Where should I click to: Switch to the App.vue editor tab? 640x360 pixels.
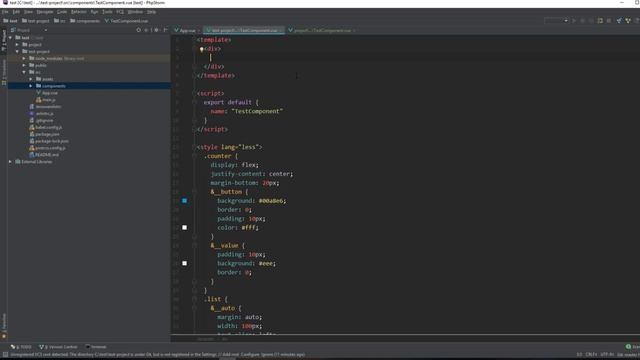click(187, 30)
